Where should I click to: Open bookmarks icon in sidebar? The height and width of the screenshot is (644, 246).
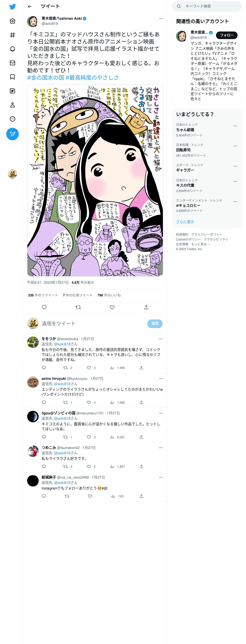tap(12, 77)
